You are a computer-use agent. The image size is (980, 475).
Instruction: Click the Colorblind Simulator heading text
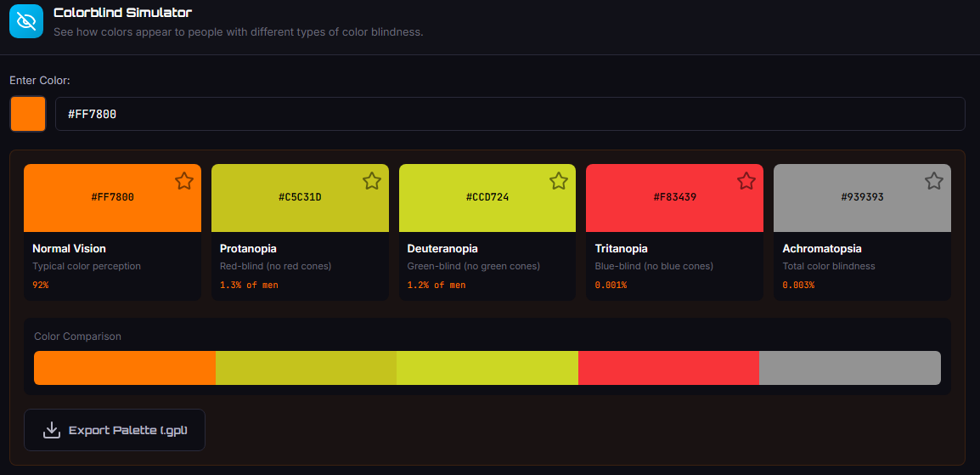[x=122, y=13]
